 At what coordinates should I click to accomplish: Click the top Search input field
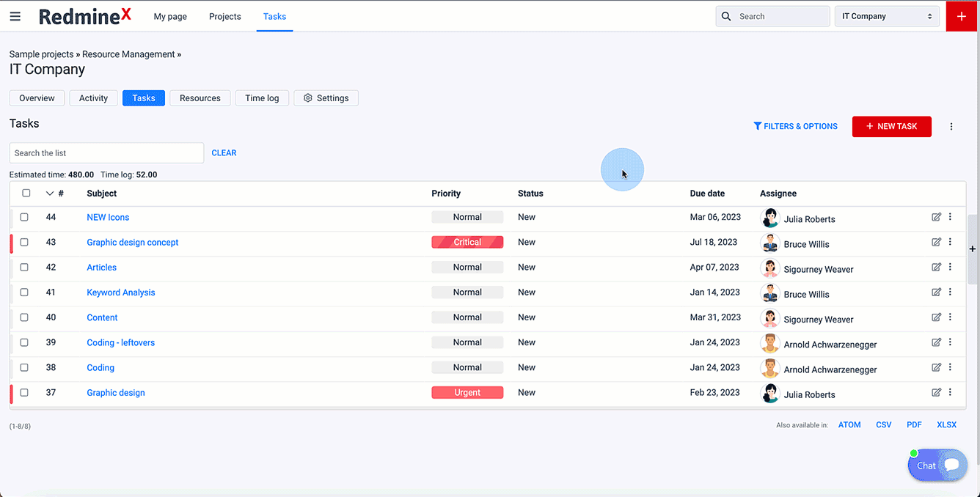point(773,16)
